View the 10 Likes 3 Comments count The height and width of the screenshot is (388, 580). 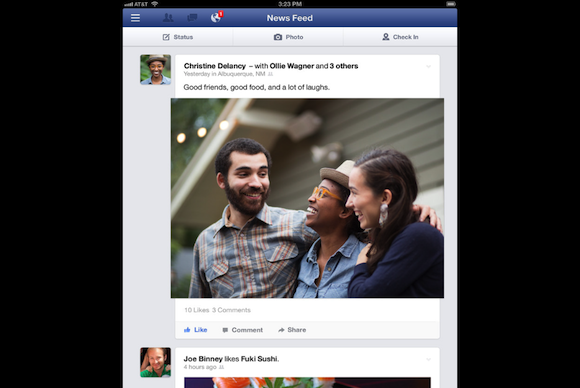pyautogui.click(x=218, y=310)
